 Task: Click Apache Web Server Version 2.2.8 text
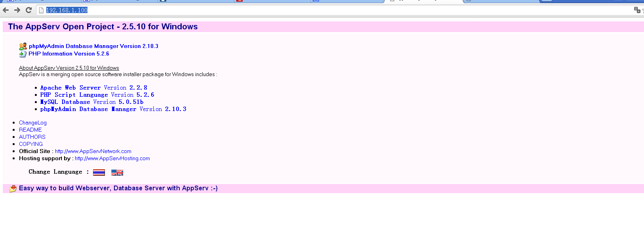coord(94,88)
